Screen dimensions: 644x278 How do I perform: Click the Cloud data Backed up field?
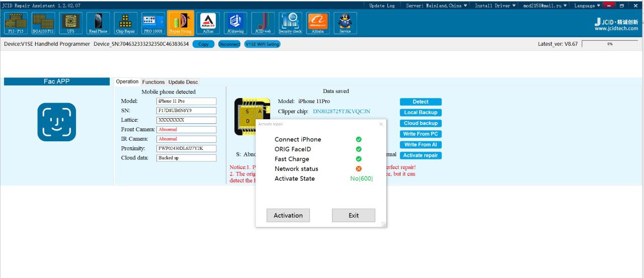tap(186, 158)
